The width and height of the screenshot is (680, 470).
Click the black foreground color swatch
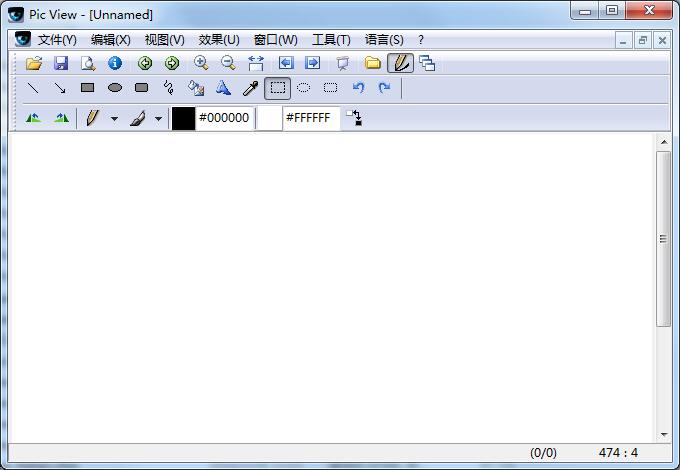[x=183, y=118]
